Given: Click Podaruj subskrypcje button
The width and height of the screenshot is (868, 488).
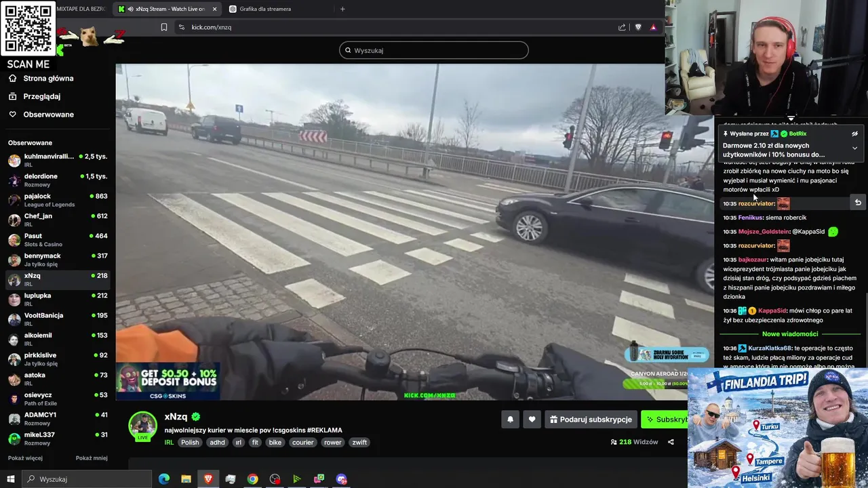Looking at the screenshot, I should pyautogui.click(x=591, y=420).
